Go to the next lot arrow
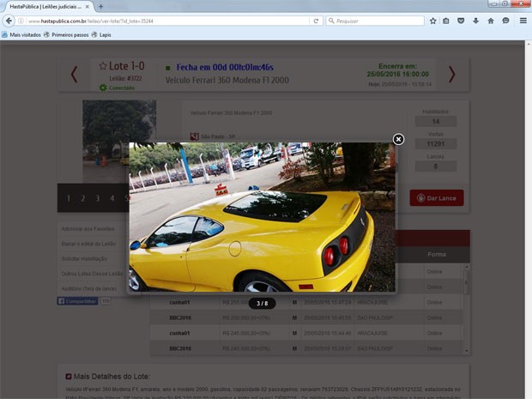This screenshot has height=399, width=532. click(x=451, y=75)
